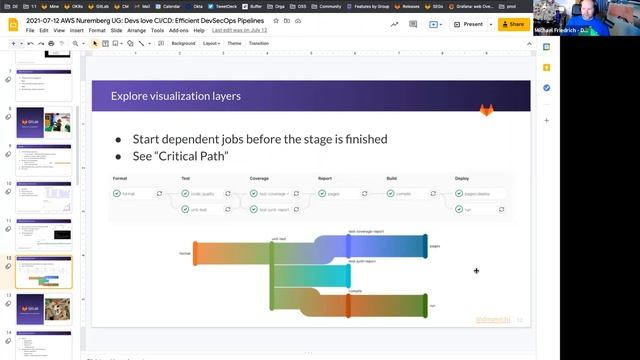Open the Last edit was on July 12 link
This screenshot has width=640, height=360.
tap(240, 31)
